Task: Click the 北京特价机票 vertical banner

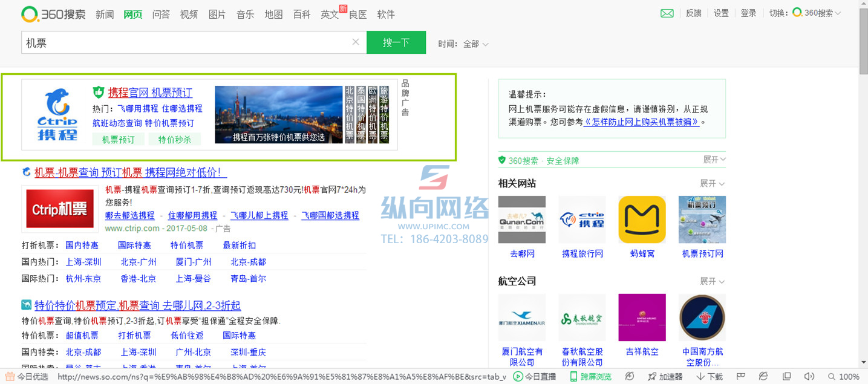Action: 349,114
